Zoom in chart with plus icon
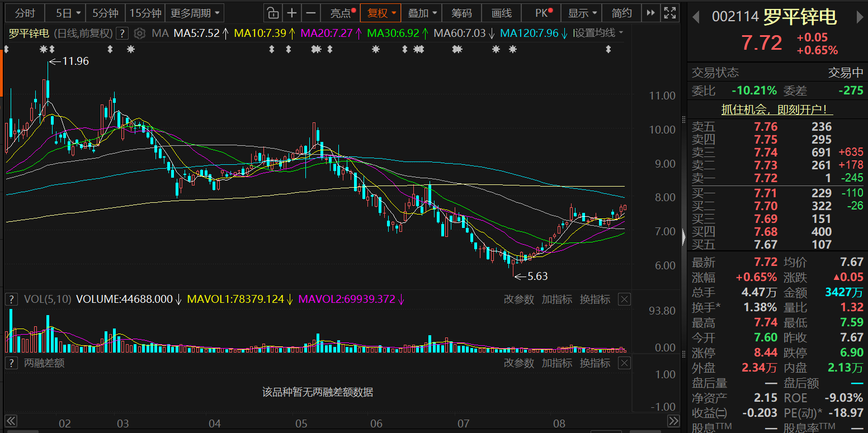The height and width of the screenshot is (433, 868). pos(292,13)
